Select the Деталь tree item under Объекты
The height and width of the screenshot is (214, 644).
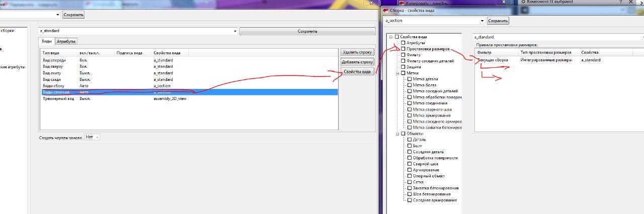(419, 140)
